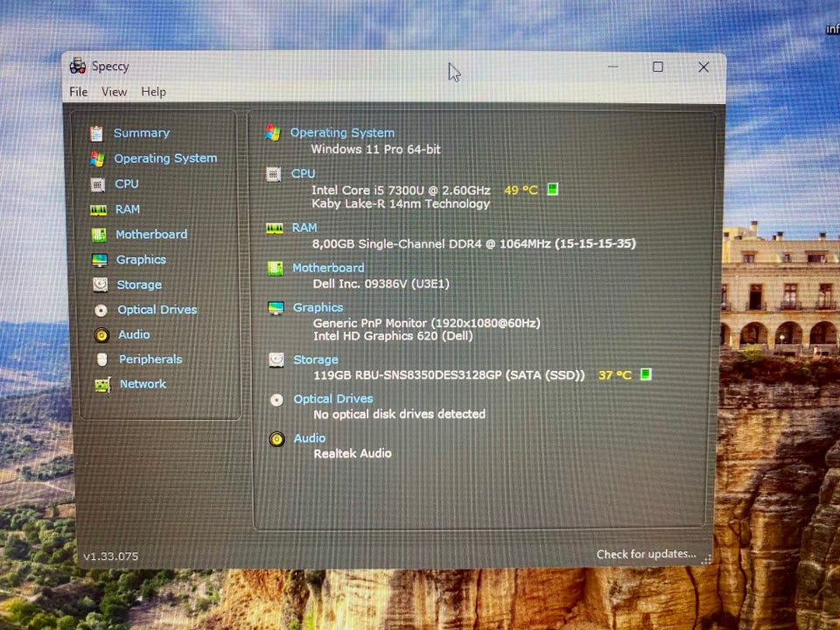Click the Windows 11 Pro 64-bit text

point(375,150)
